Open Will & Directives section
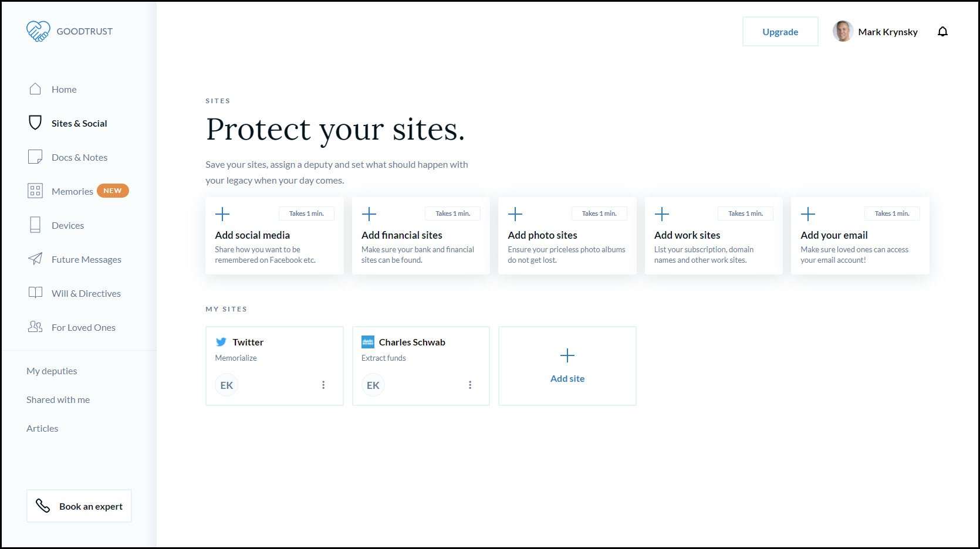This screenshot has width=980, height=549. click(x=86, y=293)
